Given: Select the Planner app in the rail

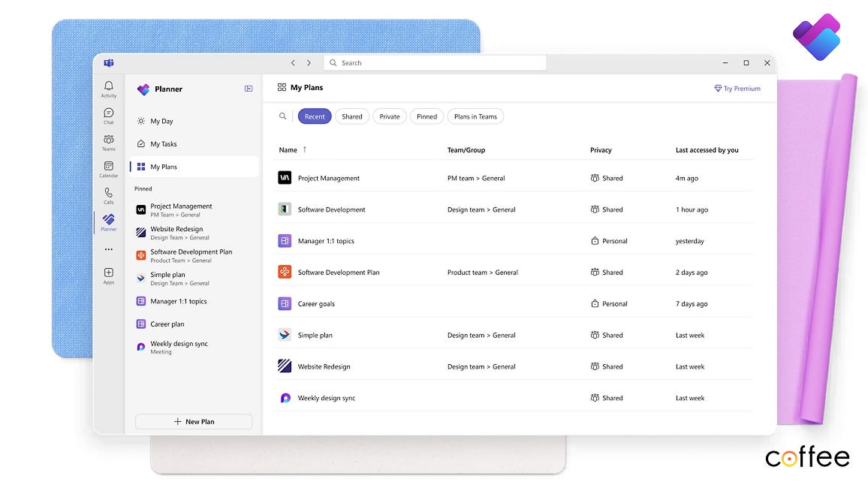Looking at the screenshot, I should click(108, 222).
